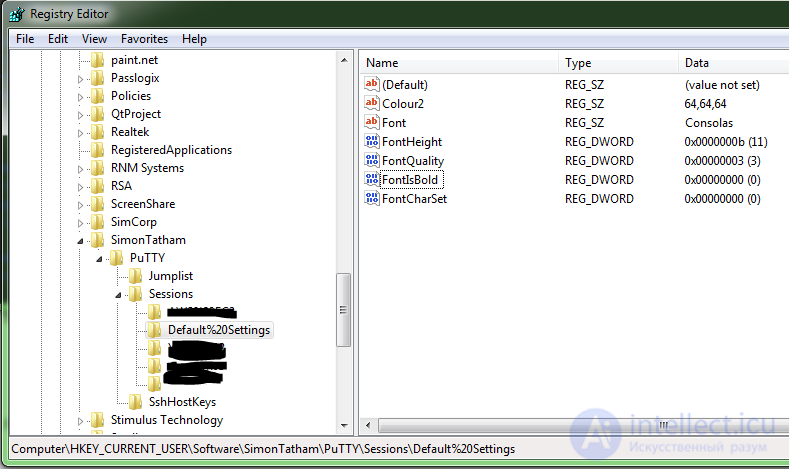
Task: Click the PuTTY folder icon
Action: (117, 258)
